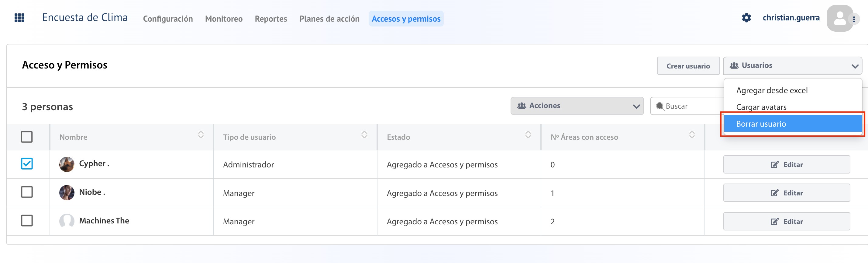Click the name Cypher .
868x263 pixels.
click(x=94, y=163)
